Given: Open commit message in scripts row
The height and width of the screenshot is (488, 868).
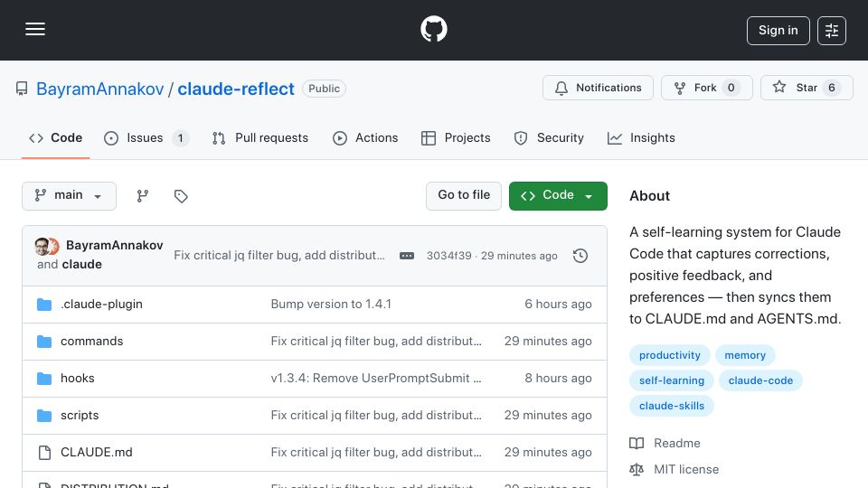Looking at the screenshot, I should click(376, 416).
